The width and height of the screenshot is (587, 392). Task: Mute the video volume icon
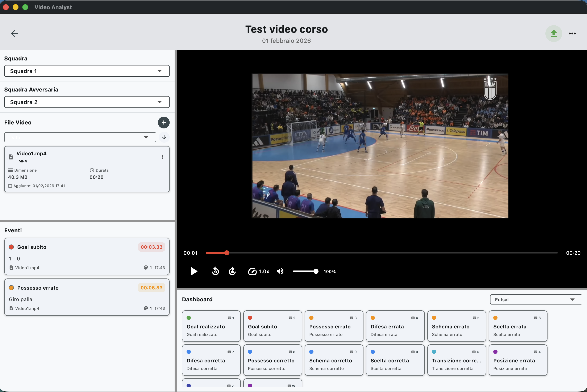(x=280, y=272)
